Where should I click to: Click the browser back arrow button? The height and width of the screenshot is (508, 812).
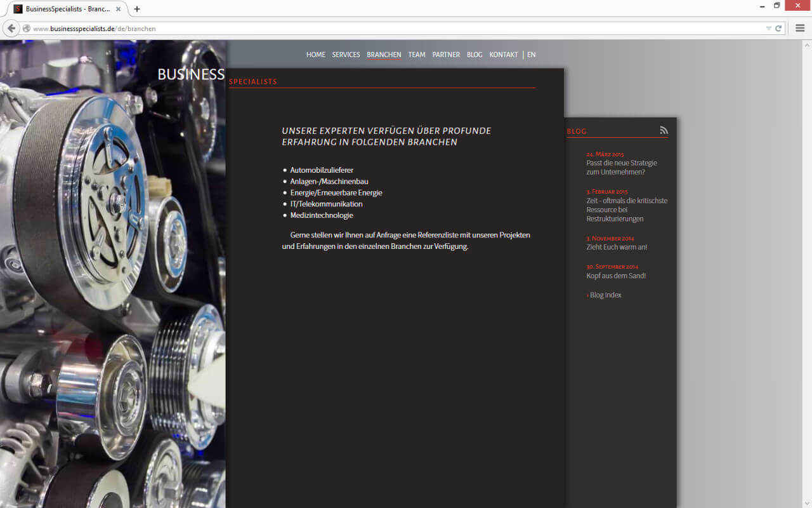coord(11,29)
